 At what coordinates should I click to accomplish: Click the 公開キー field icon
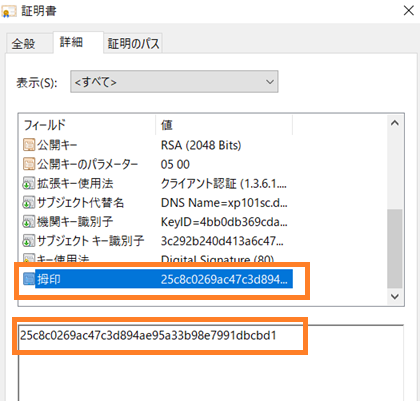tap(29, 145)
